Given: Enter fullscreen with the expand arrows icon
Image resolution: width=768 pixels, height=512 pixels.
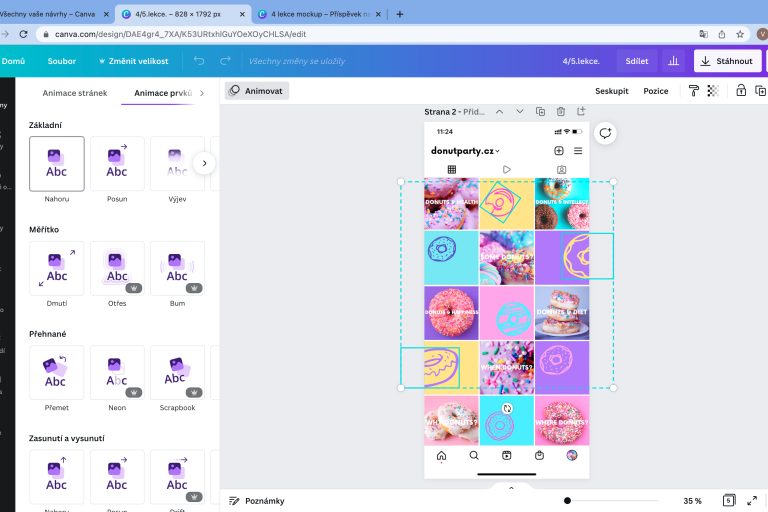Looking at the screenshot, I should (x=755, y=500).
